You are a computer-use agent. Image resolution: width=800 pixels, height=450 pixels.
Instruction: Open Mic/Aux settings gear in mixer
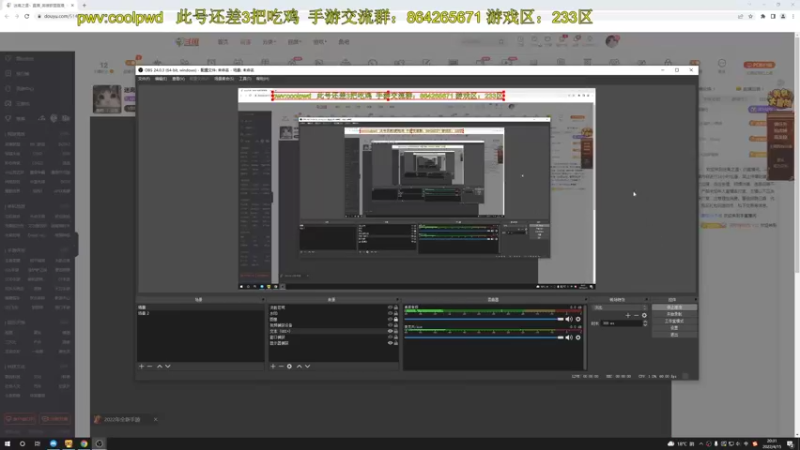coord(578,338)
